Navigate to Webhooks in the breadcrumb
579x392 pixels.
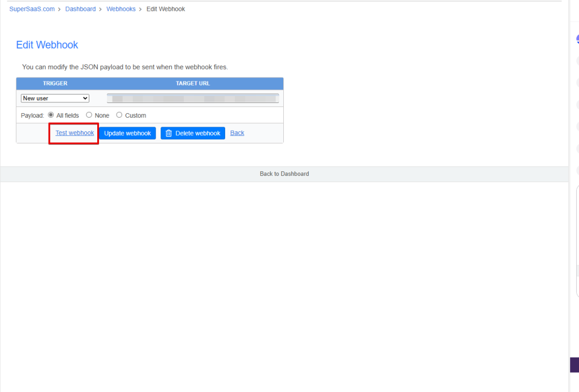click(121, 9)
